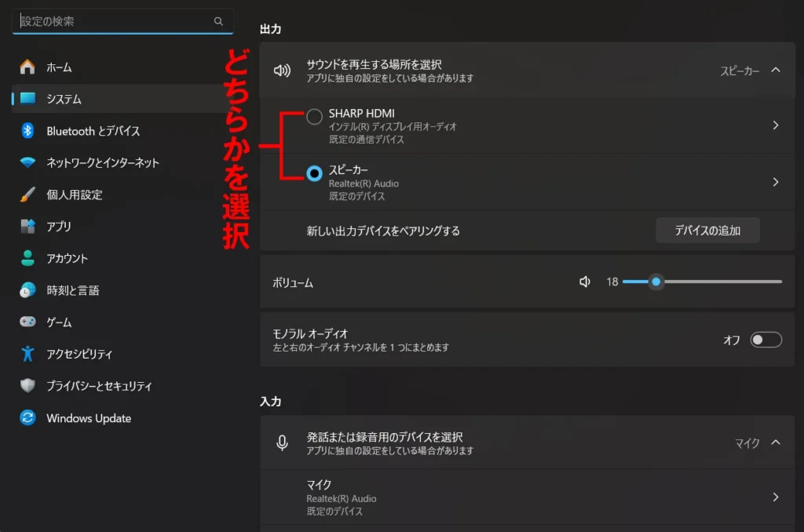Select the スピーカー Realtek radio button
This screenshot has height=532, width=804.
314,173
